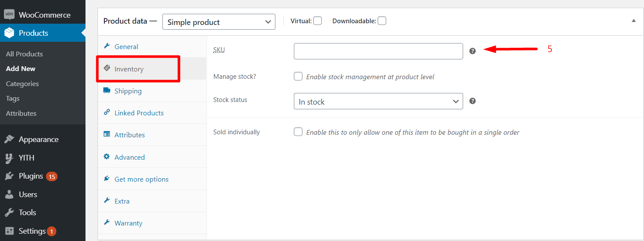This screenshot has width=644, height=241.
Task: Click the Stock status help icon
Action: point(473,101)
